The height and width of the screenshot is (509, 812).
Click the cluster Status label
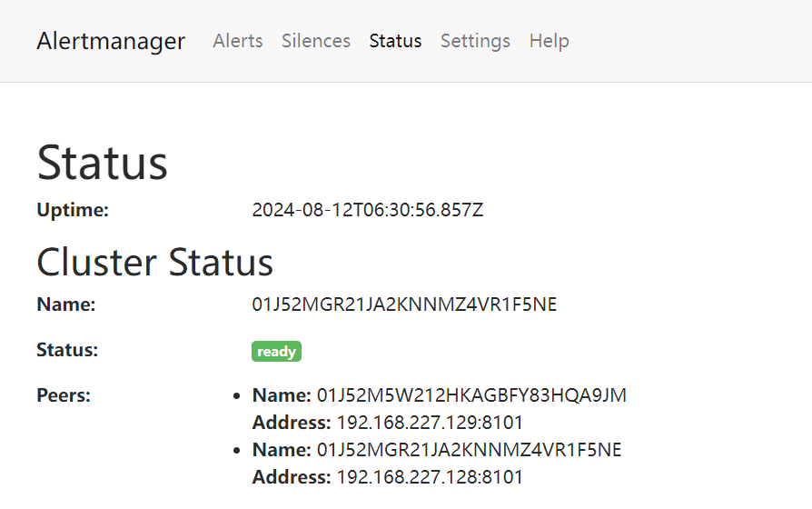tap(67, 350)
